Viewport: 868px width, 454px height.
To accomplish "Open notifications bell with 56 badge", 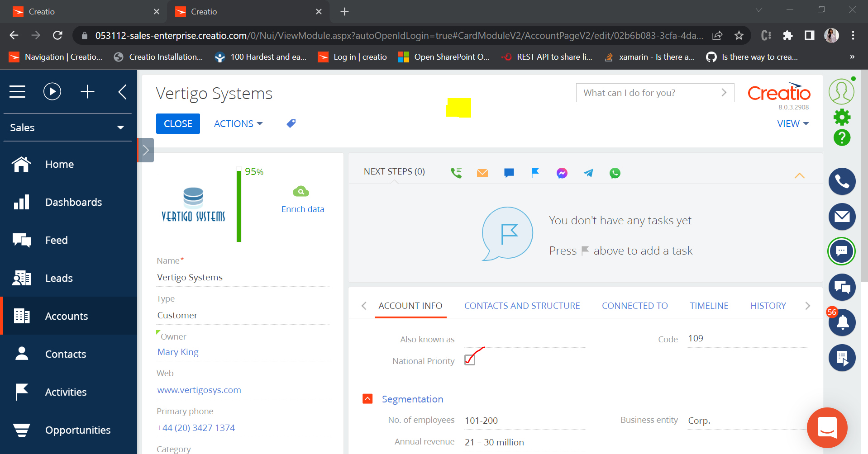I will point(842,322).
